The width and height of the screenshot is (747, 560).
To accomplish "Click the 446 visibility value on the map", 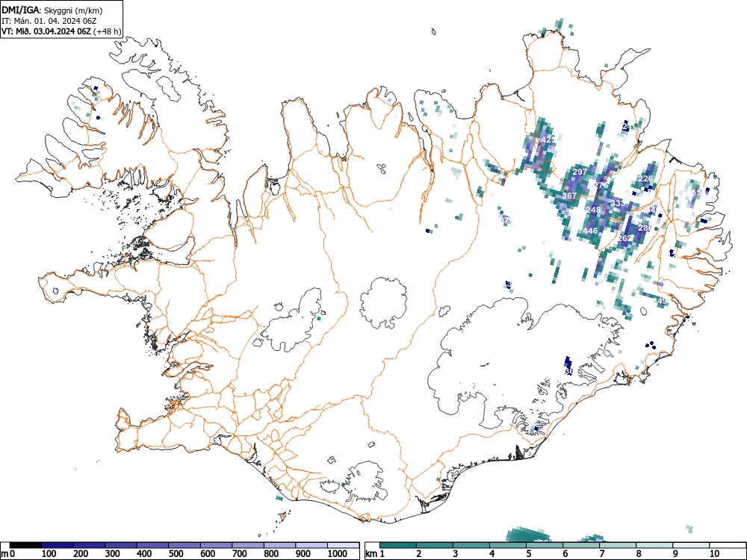I will (x=590, y=231).
